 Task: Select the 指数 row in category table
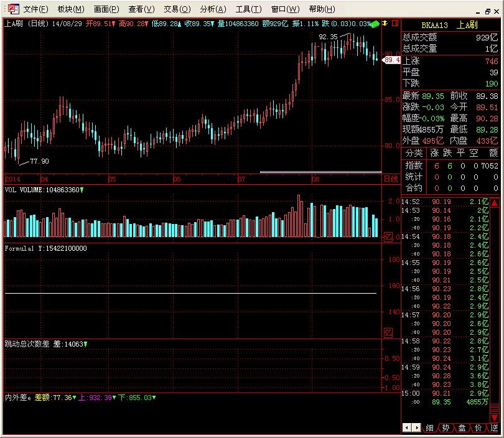click(x=451, y=166)
